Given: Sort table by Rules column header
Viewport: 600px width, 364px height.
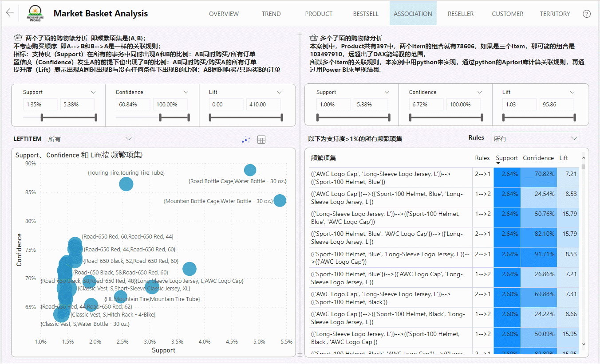Looking at the screenshot, I should coord(482,158).
